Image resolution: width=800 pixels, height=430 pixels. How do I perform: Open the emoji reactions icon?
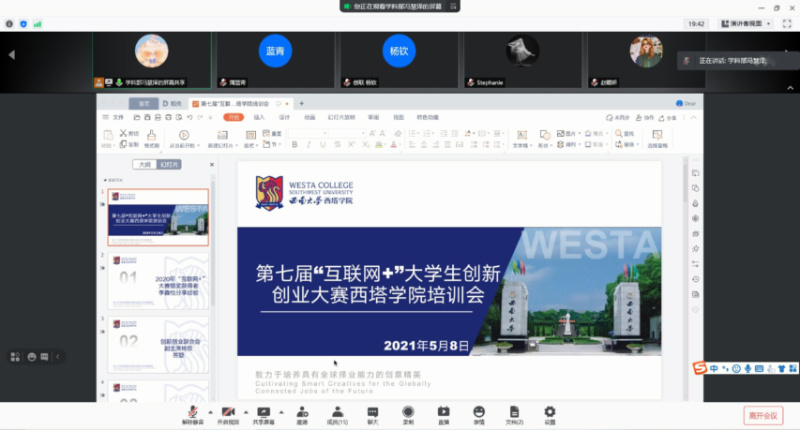(x=479, y=413)
